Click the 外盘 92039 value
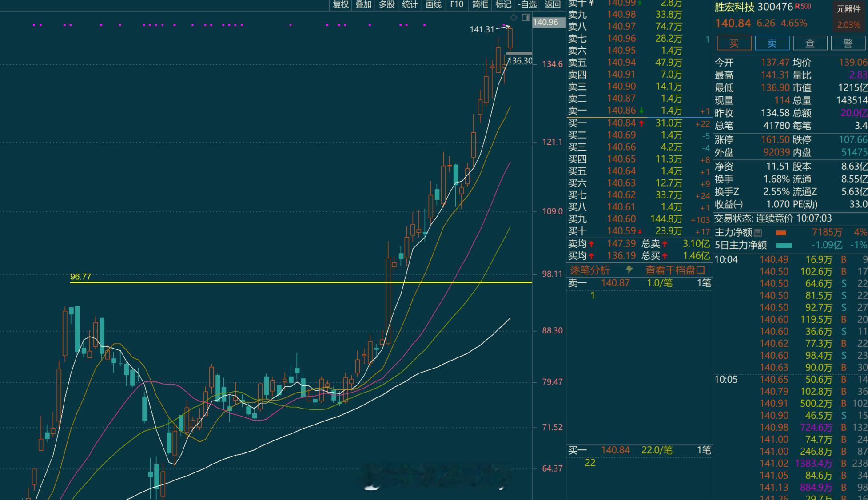The image size is (868, 500). [x=776, y=152]
